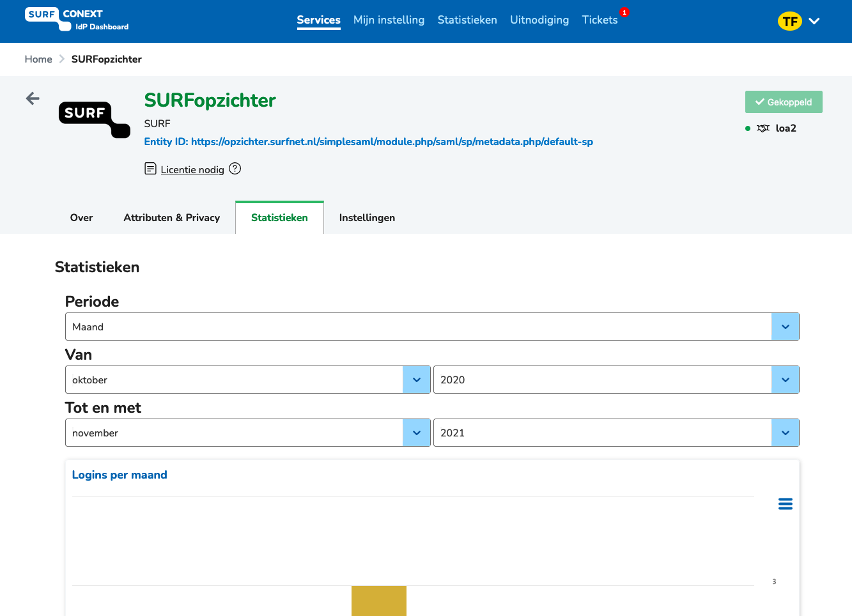Click the SURF black logo image

(x=95, y=119)
